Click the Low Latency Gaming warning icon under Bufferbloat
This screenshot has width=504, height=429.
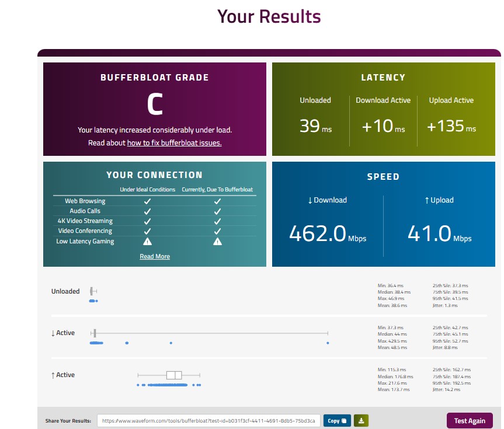tap(217, 241)
